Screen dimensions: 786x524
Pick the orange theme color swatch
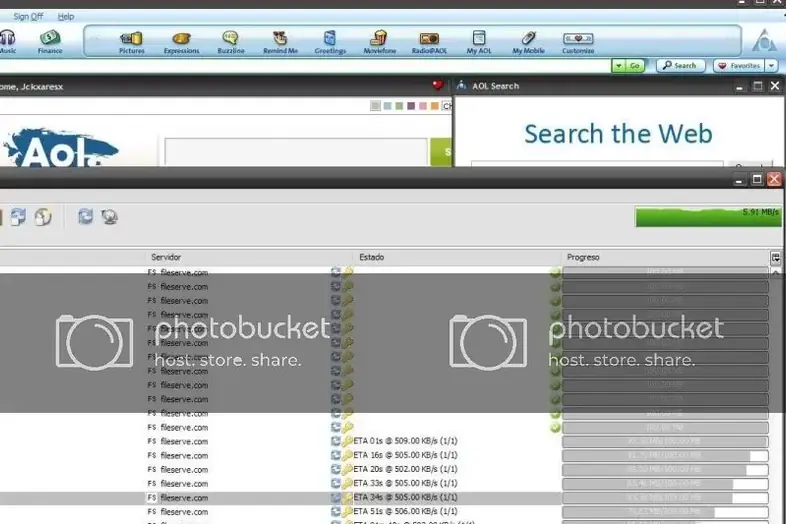point(435,106)
